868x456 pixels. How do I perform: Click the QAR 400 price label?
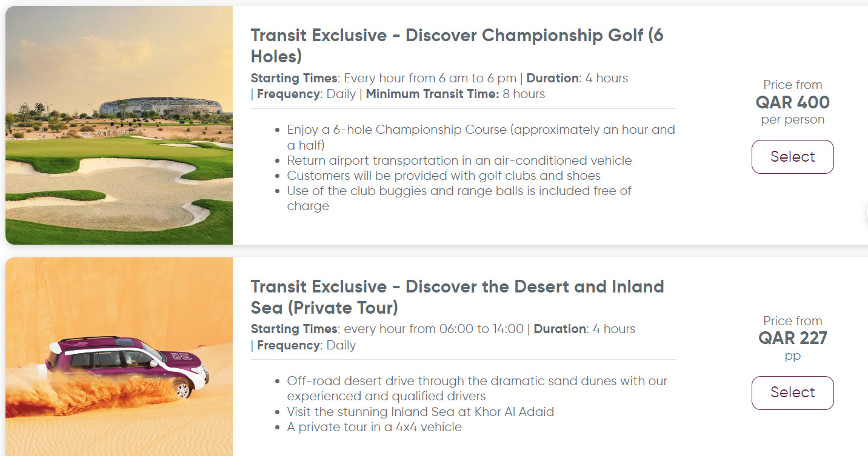point(792,102)
